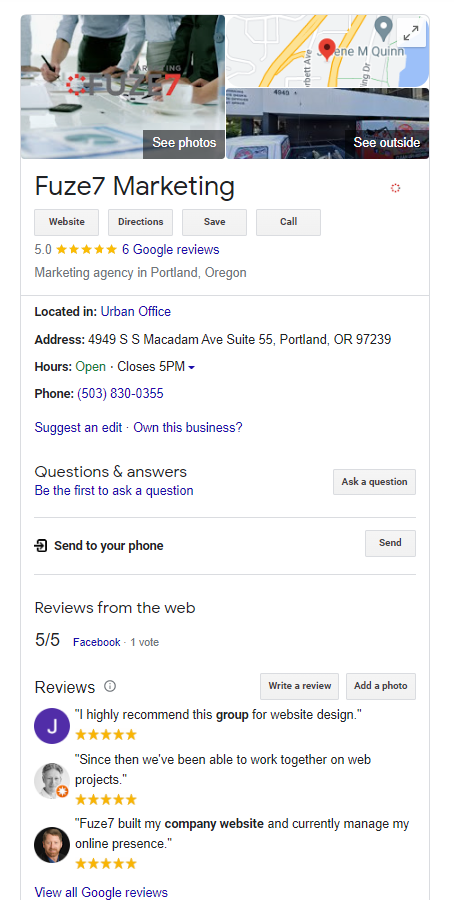This screenshot has height=900, width=454.
Task: Click the purple J reviewer avatar
Action: pos(52,726)
